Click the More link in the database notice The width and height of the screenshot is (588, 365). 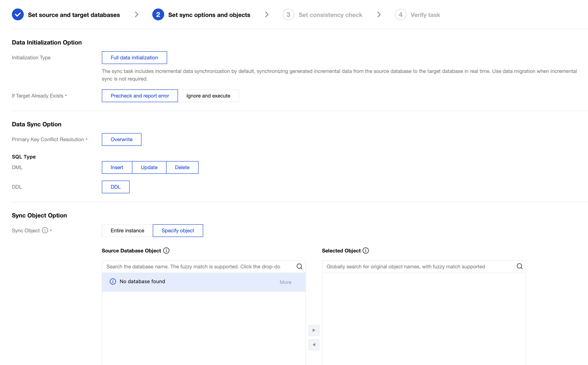pyautogui.click(x=285, y=282)
